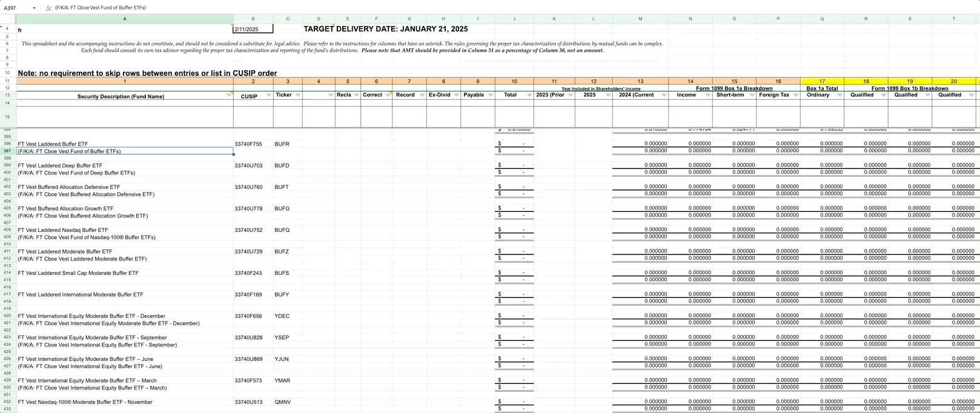Select row 414 header
This screenshot has height=413, width=980.
7,273
